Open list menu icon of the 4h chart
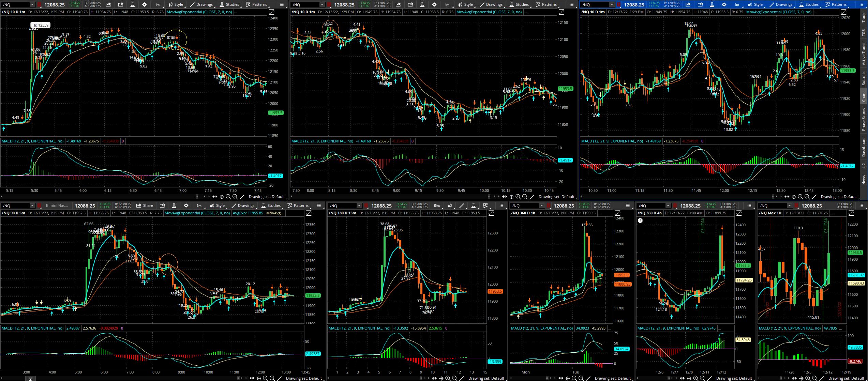868x381 pixels. [749, 205]
